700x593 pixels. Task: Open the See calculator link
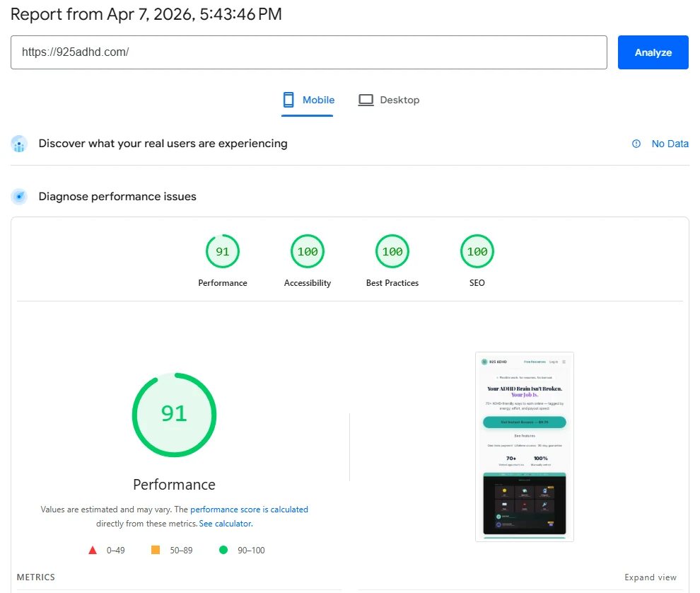[x=226, y=524]
